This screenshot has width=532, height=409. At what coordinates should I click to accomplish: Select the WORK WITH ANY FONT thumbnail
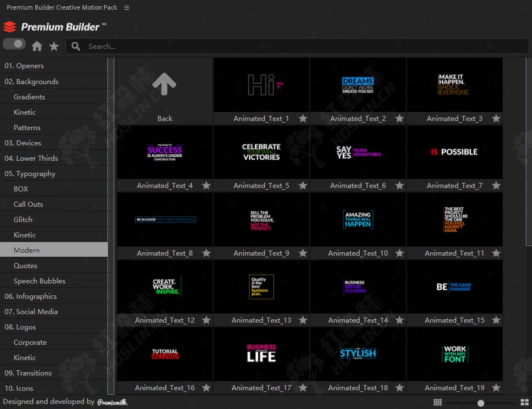[455, 354]
